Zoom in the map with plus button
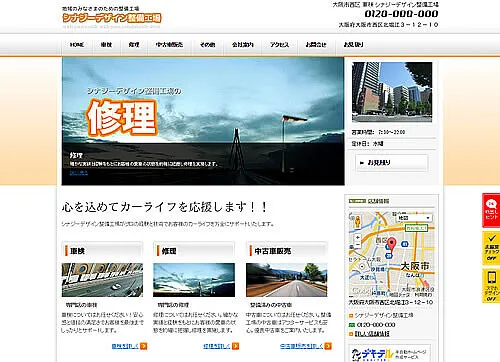This screenshot has height=362, width=500. 357,238
